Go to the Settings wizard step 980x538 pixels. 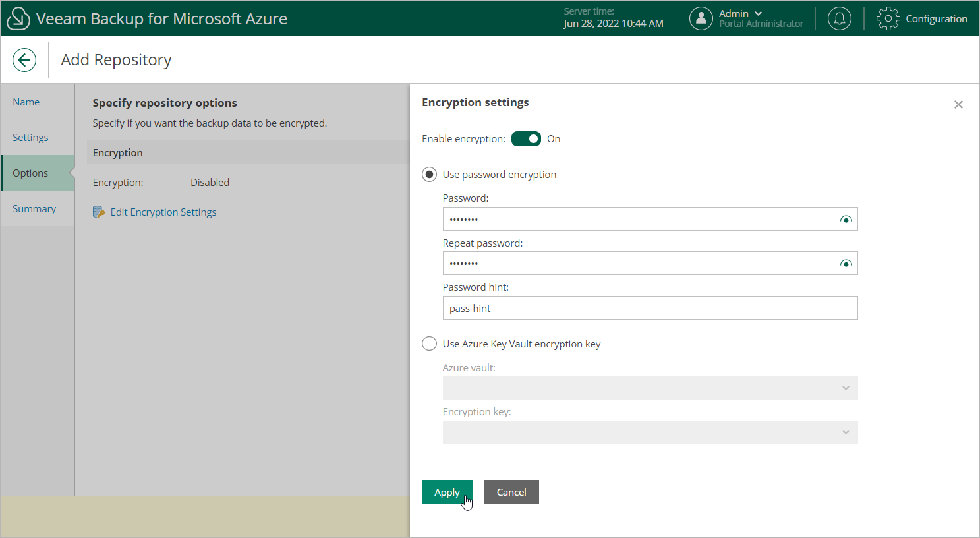tap(38, 137)
